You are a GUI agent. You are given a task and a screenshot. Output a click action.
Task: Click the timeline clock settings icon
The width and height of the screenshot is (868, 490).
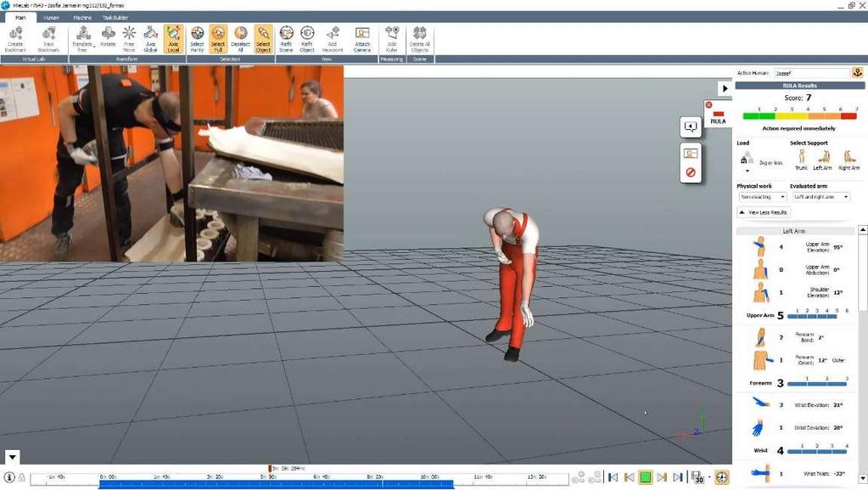pos(722,477)
